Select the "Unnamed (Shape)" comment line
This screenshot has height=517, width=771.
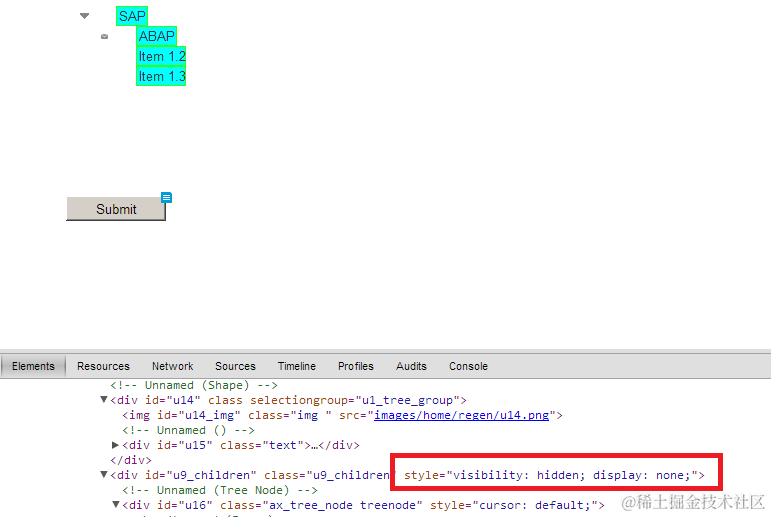[x=194, y=385]
